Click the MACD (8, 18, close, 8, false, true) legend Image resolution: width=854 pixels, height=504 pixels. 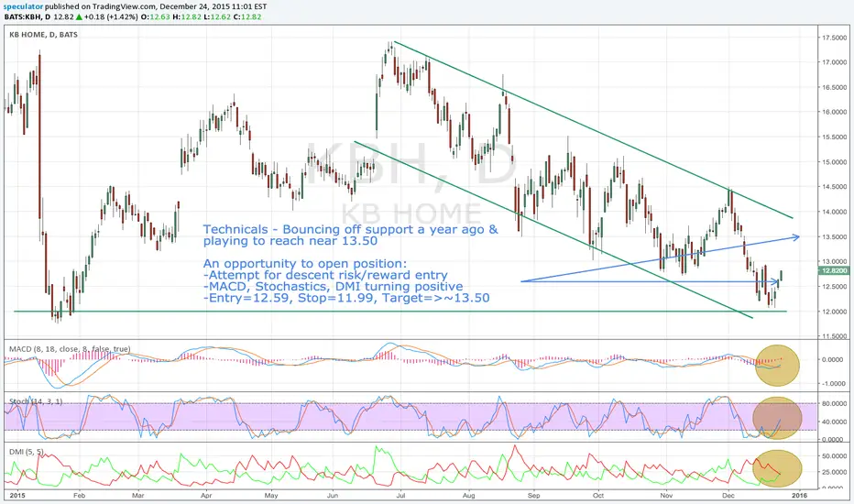coord(70,349)
